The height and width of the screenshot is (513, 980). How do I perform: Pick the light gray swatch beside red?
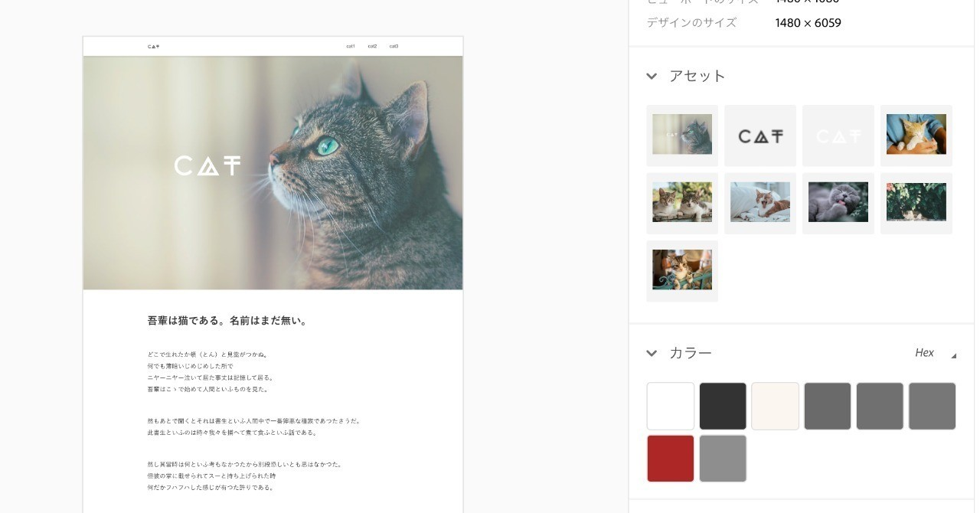click(x=723, y=459)
